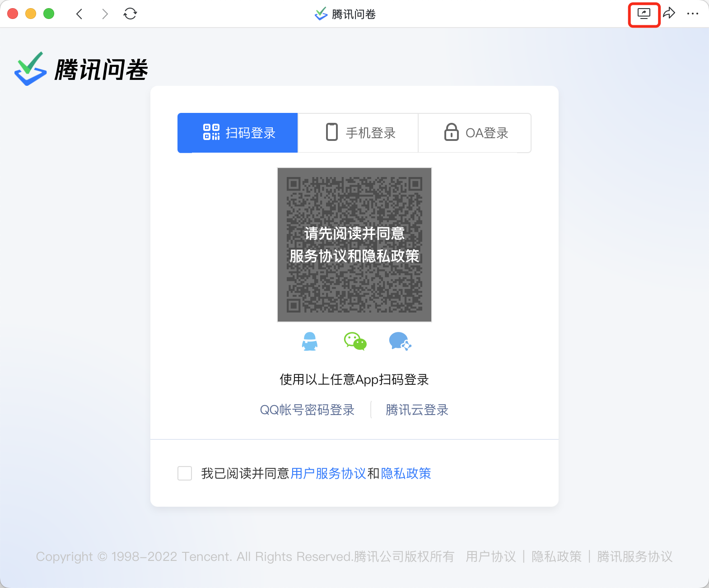Open the footer 腾讯服务协议 link

click(x=634, y=556)
